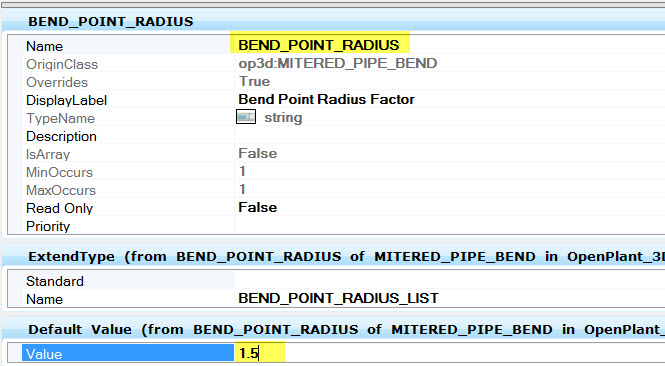Click the empty Priority value field

[450, 226]
